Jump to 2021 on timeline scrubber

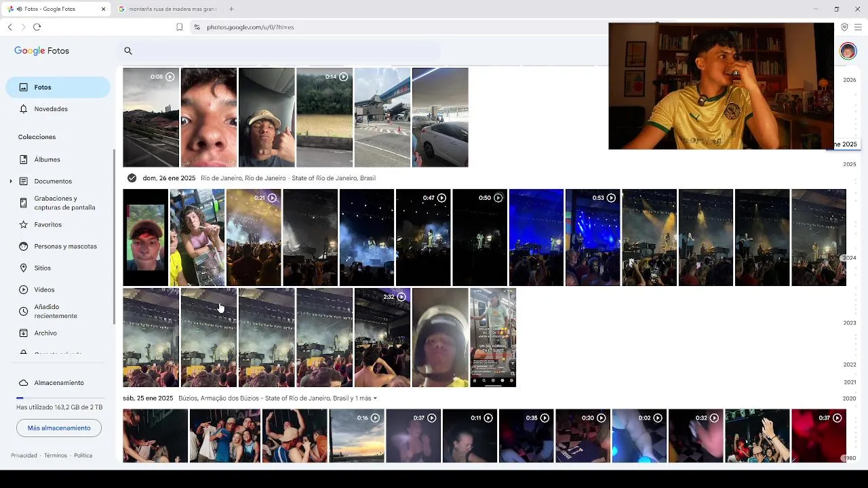pos(850,382)
